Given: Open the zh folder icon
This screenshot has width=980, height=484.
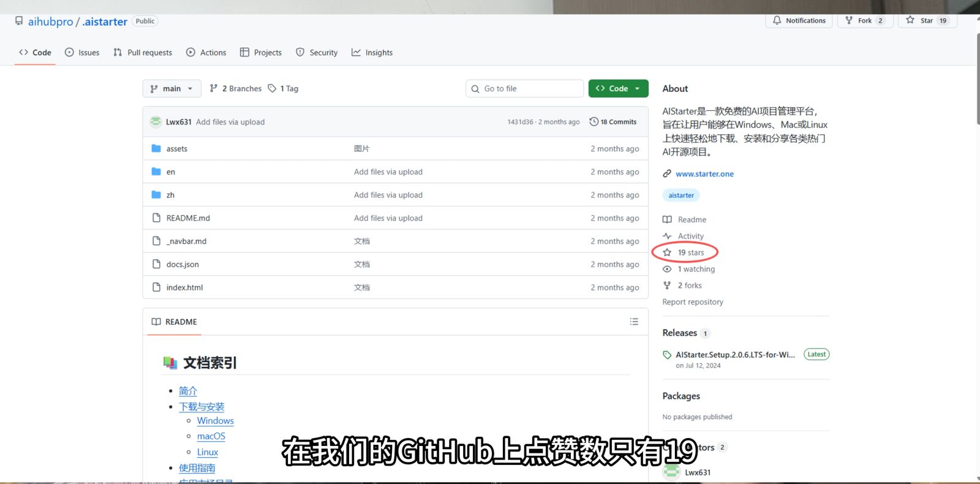Looking at the screenshot, I should [156, 195].
